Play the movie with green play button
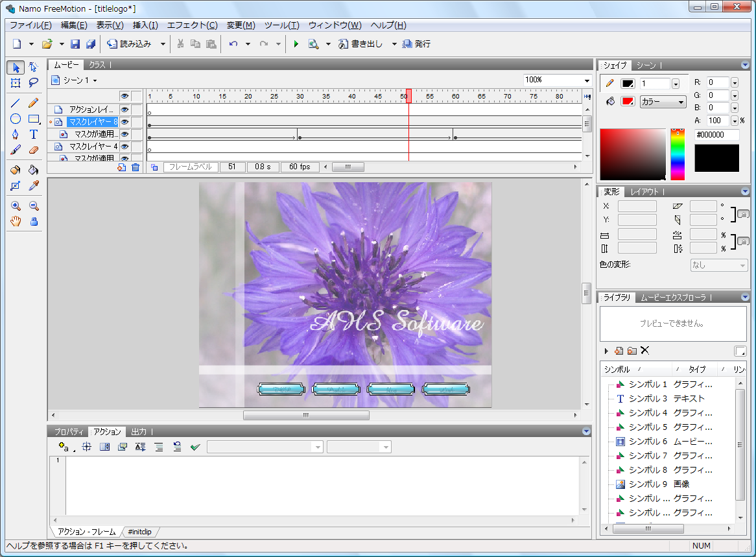 296,44
